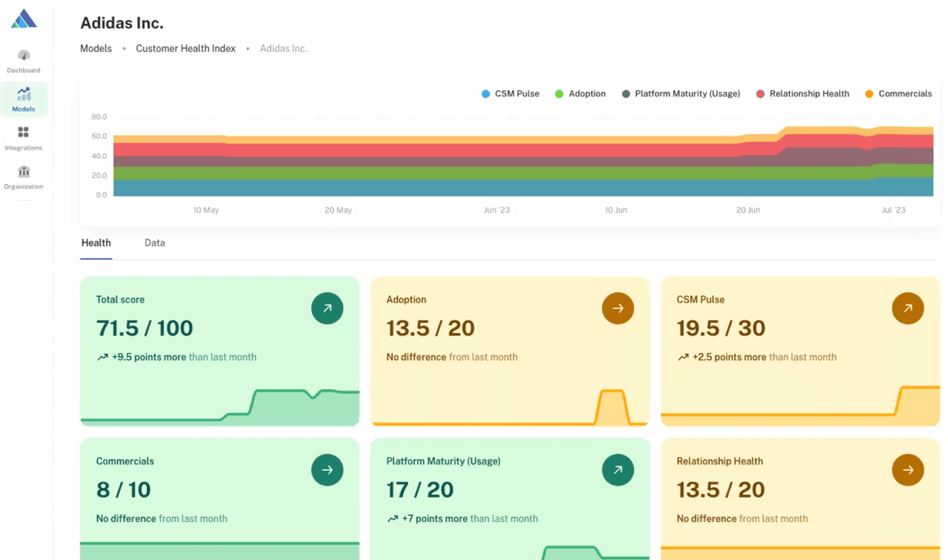This screenshot has height=560, width=948.
Task: Click the 20 May axis label
Action: (x=338, y=210)
